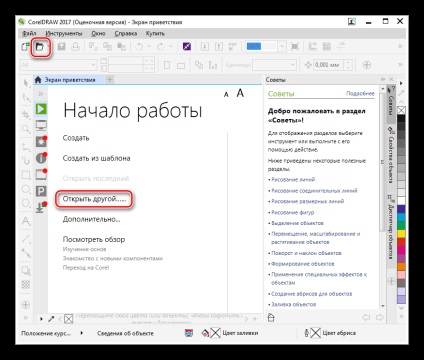Viewport: 424px width, 360px height.
Task: Open the Справка menu
Action: pos(126,33)
